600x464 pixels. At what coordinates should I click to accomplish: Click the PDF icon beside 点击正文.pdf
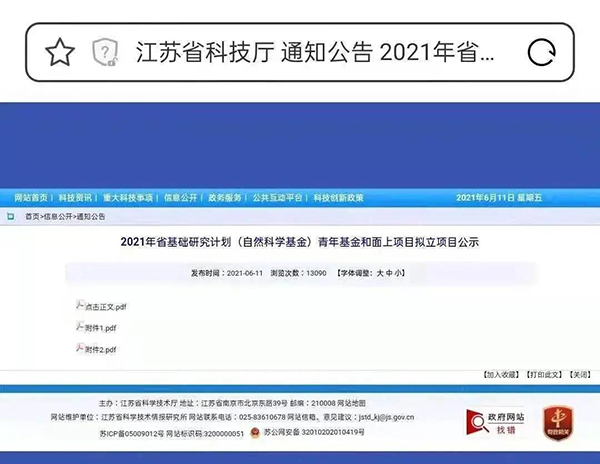coord(80,305)
